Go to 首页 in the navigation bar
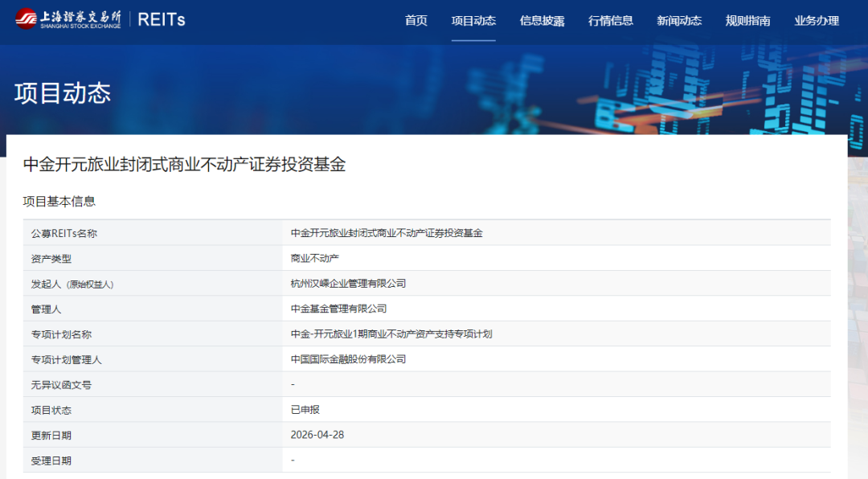The width and height of the screenshot is (868, 479). [416, 21]
